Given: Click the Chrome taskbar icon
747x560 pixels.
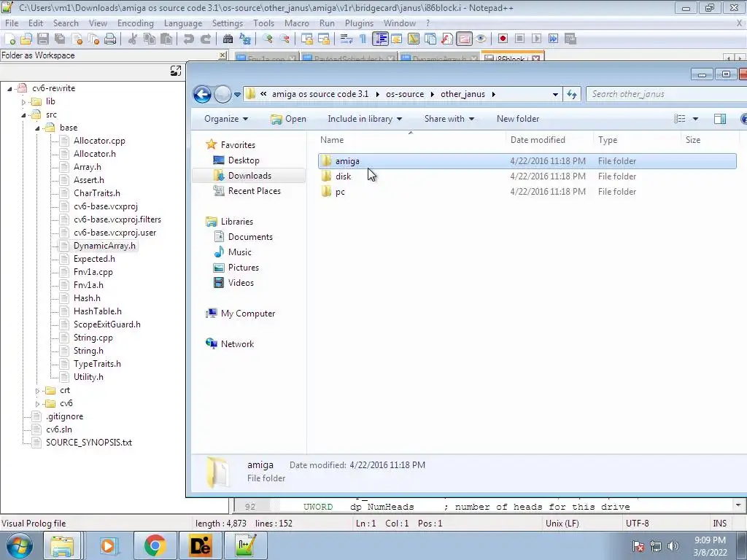Looking at the screenshot, I should (155, 545).
